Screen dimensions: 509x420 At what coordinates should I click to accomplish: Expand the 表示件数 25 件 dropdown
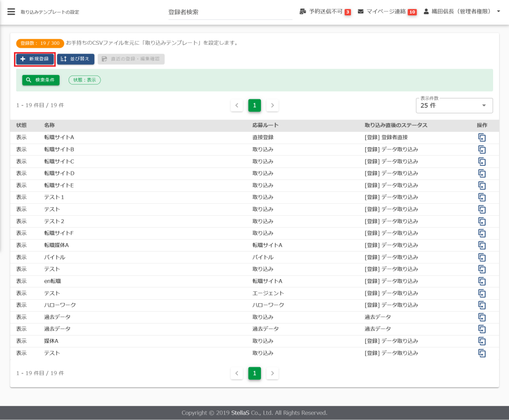click(454, 105)
